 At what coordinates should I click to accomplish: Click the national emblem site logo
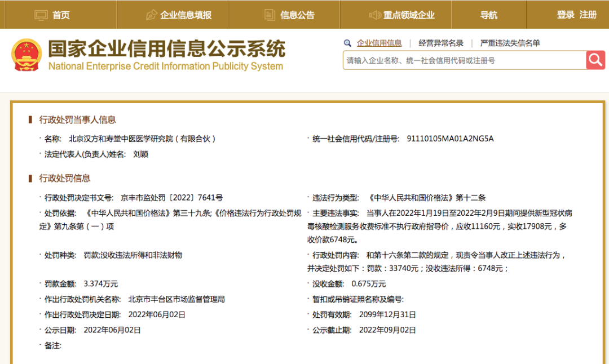pos(27,55)
